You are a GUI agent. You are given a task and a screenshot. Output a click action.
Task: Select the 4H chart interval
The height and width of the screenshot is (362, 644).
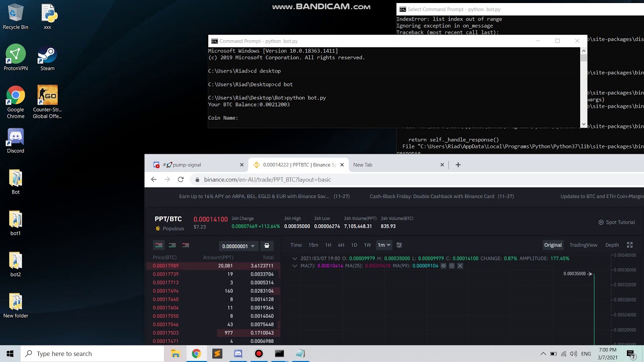(341, 245)
